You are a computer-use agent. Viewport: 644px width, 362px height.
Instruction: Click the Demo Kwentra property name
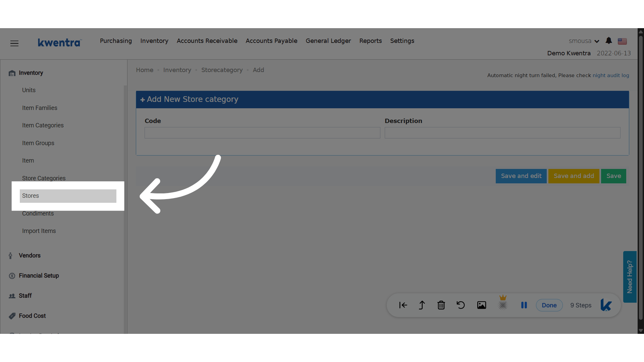[x=569, y=53]
